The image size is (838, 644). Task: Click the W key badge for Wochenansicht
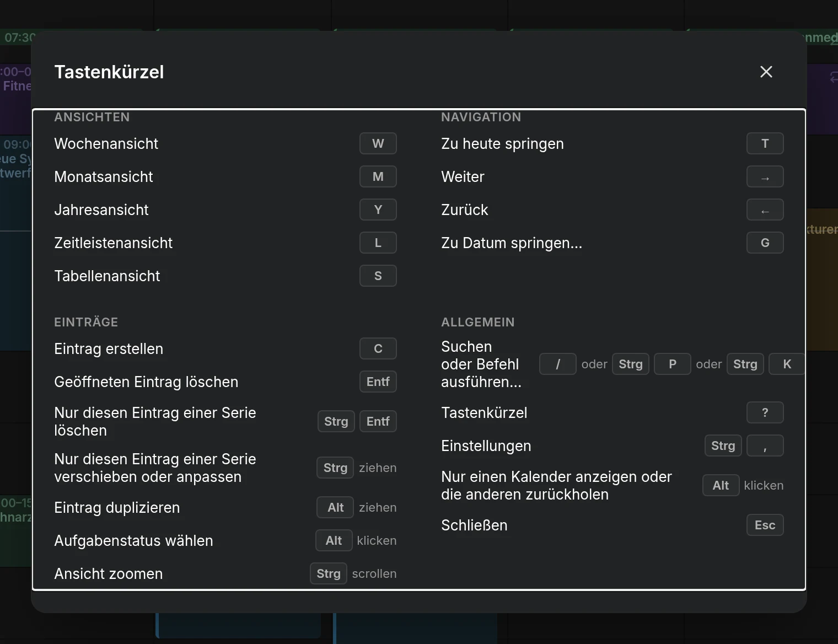(x=378, y=143)
